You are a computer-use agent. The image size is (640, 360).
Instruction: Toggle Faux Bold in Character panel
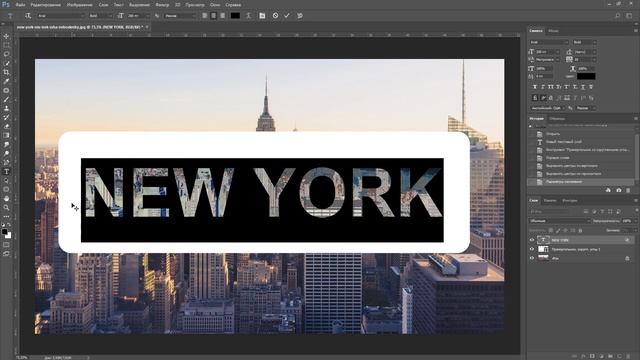(535, 87)
